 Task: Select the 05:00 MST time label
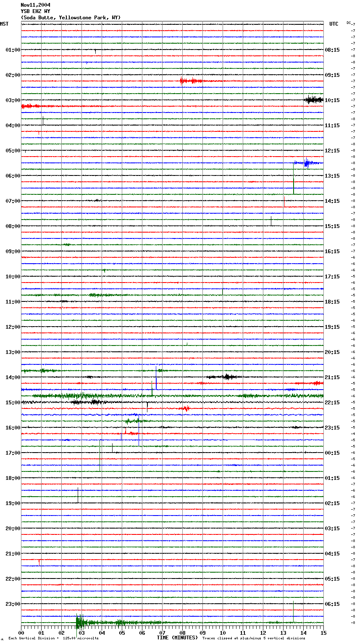click(13, 151)
